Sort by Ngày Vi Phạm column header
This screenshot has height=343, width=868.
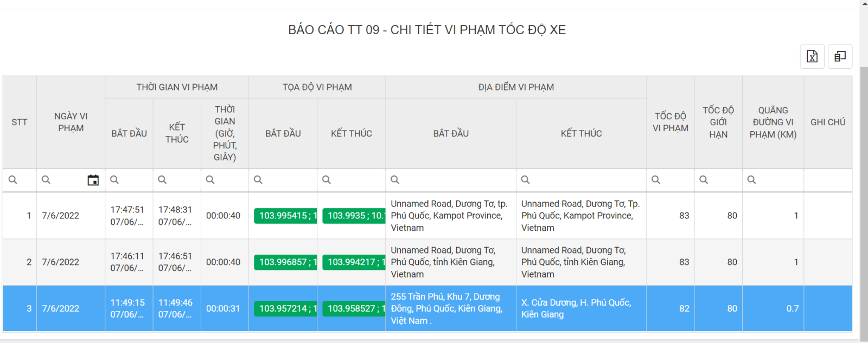click(71, 122)
